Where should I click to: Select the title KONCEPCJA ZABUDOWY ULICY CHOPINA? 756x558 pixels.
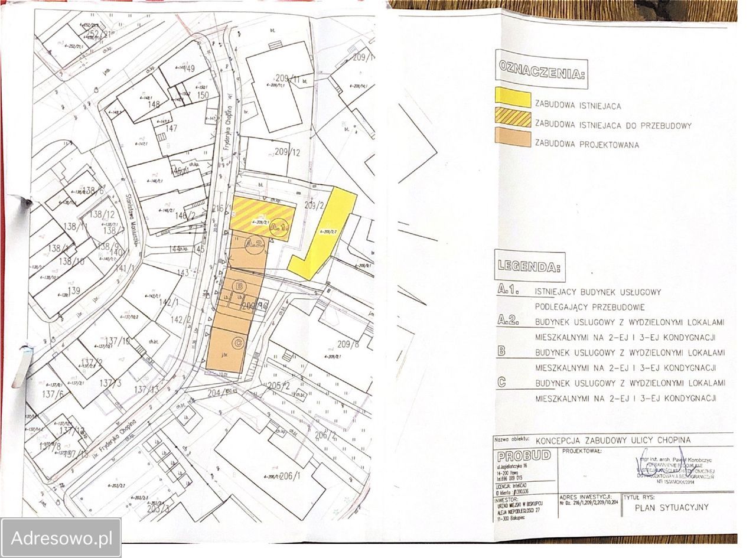coord(612,440)
